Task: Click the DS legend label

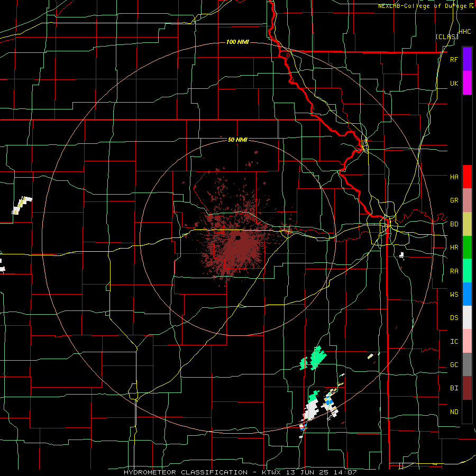Action: pyautogui.click(x=454, y=318)
